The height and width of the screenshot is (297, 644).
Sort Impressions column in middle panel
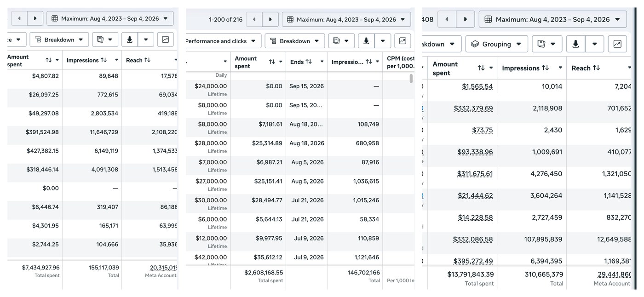pyautogui.click(x=369, y=62)
